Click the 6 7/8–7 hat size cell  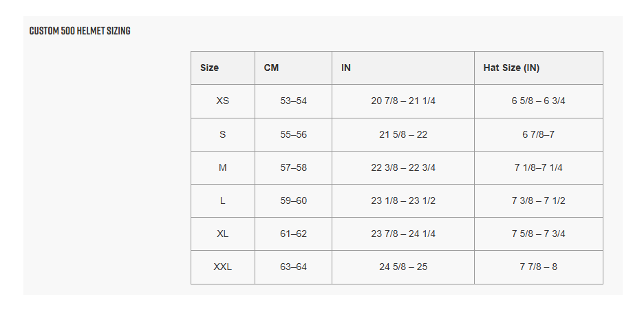538,134
